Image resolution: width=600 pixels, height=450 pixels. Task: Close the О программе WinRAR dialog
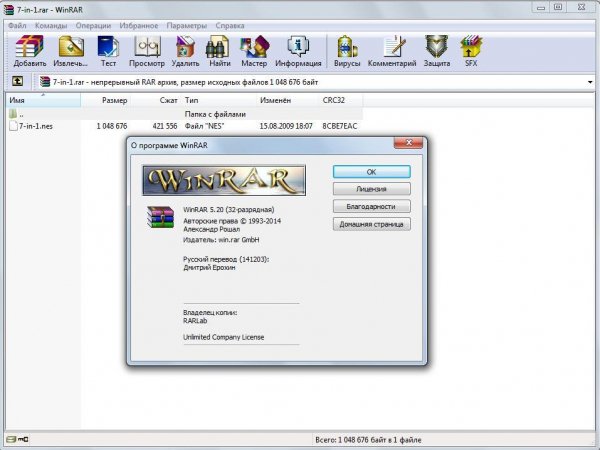pos(408,143)
